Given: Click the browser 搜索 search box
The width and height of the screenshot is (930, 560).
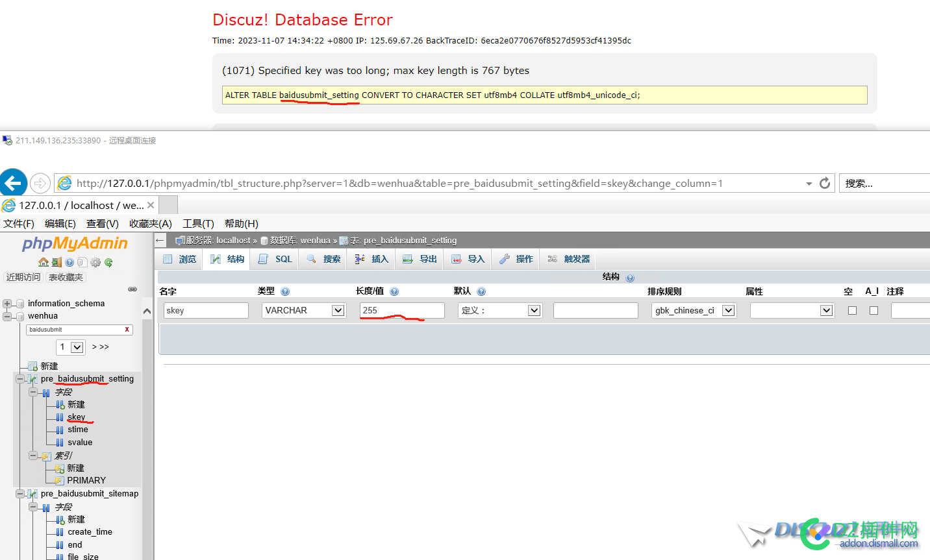Looking at the screenshot, I should click(885, 184).
